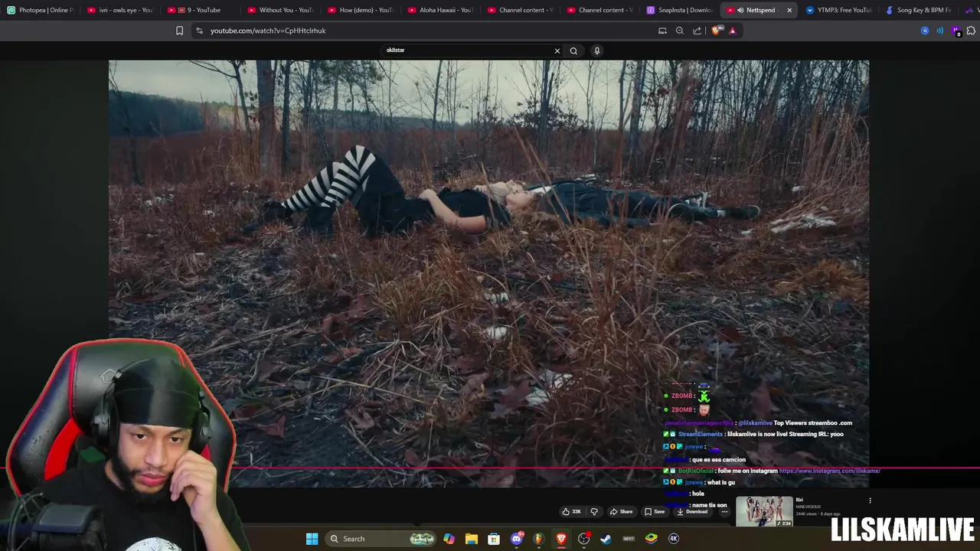
Task: Open the Riri recommended video thumbnail
Action: [x=764, y=512]
